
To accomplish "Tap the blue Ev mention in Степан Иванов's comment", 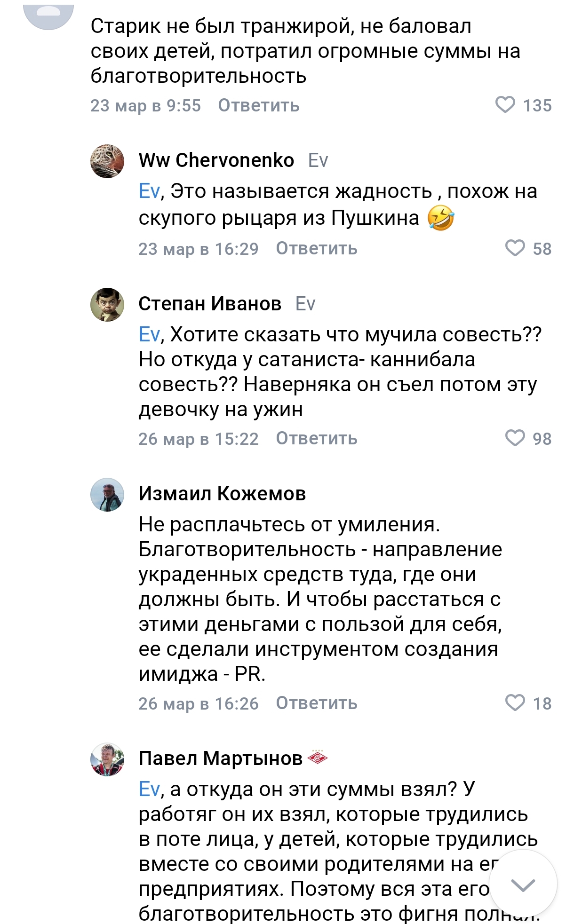I will tap(149, 334).
